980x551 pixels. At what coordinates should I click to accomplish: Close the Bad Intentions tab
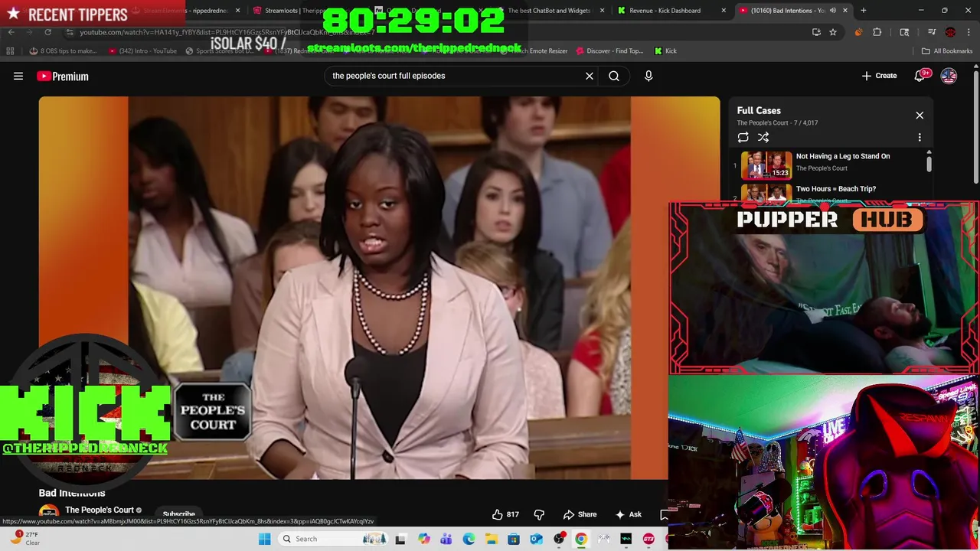[845, 11]
